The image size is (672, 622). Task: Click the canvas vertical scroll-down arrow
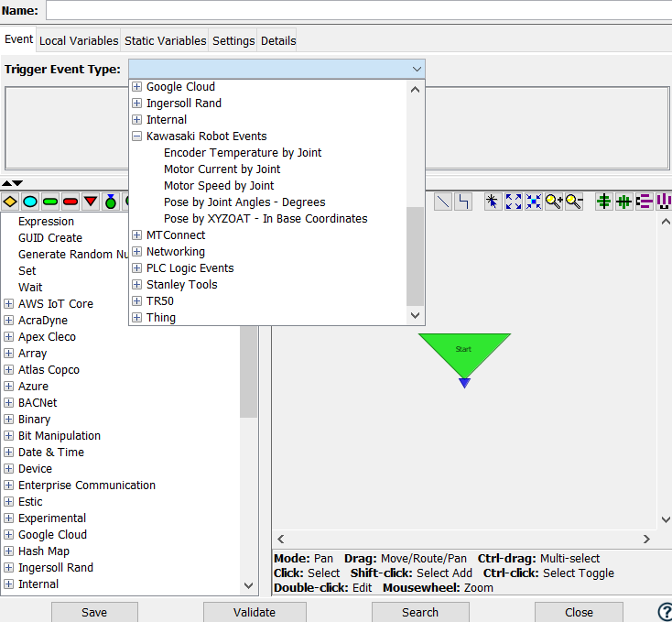666,519
